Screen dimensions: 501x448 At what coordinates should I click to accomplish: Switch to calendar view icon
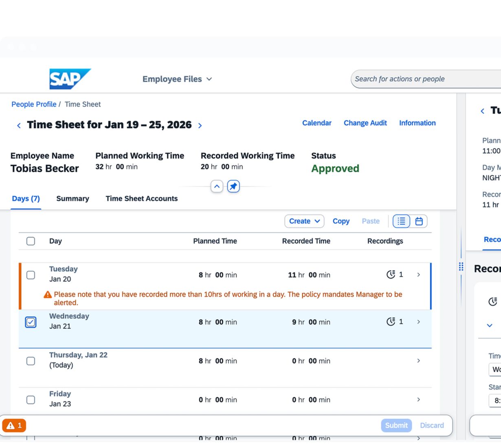(x=419, y=221)
